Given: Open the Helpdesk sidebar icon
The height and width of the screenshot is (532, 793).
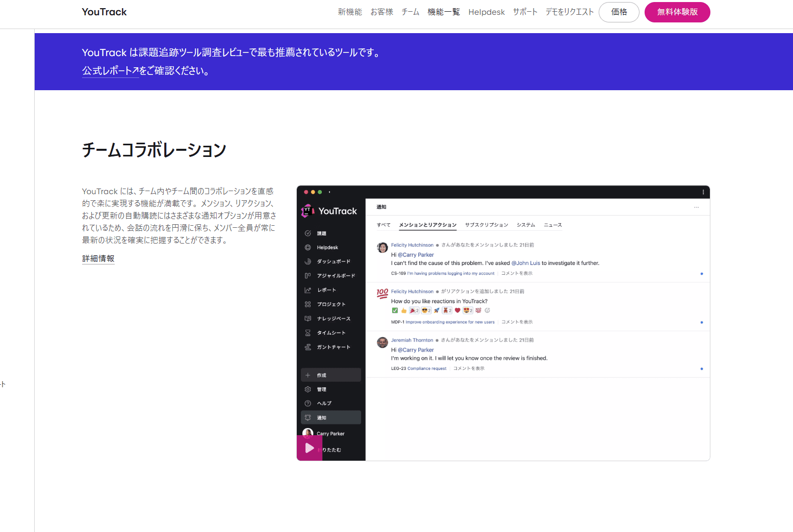Looking at the screenshot, I should [308, 248].
